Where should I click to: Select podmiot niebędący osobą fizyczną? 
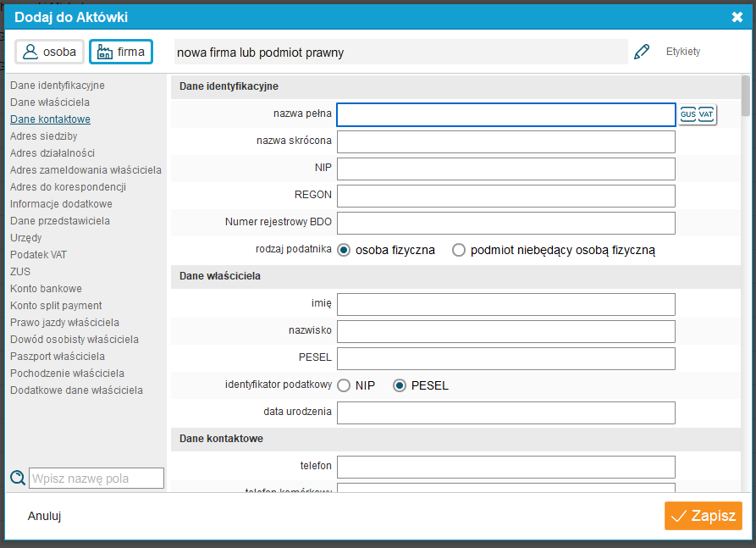point(459,250)
